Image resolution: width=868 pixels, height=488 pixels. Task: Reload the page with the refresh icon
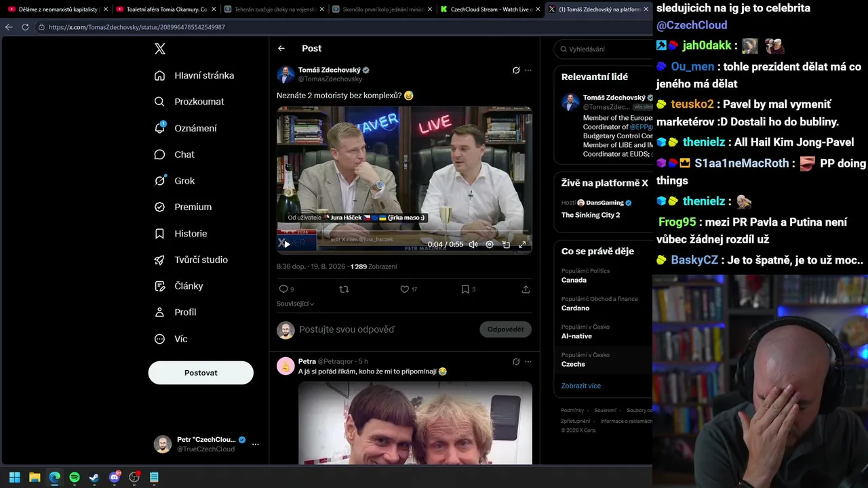tap(25, 27)
